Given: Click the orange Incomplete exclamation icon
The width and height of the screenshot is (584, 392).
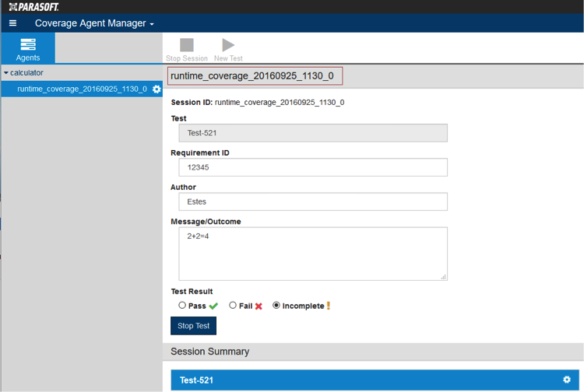Looking at the screenshot, I should coord(329,306).
